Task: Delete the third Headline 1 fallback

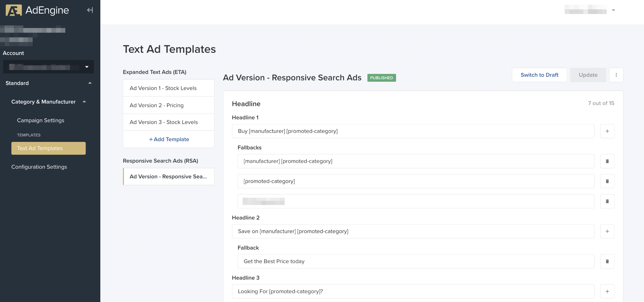Action: pyautogui.click(x=607, y=201)
